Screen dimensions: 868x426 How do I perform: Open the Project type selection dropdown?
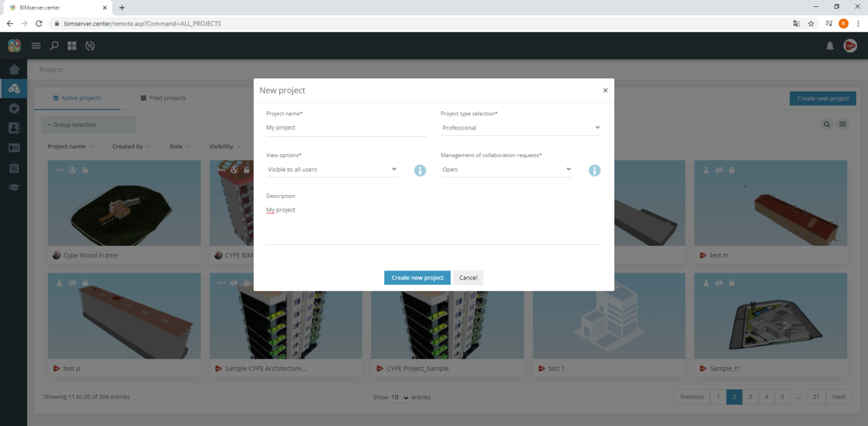point(520,127)
